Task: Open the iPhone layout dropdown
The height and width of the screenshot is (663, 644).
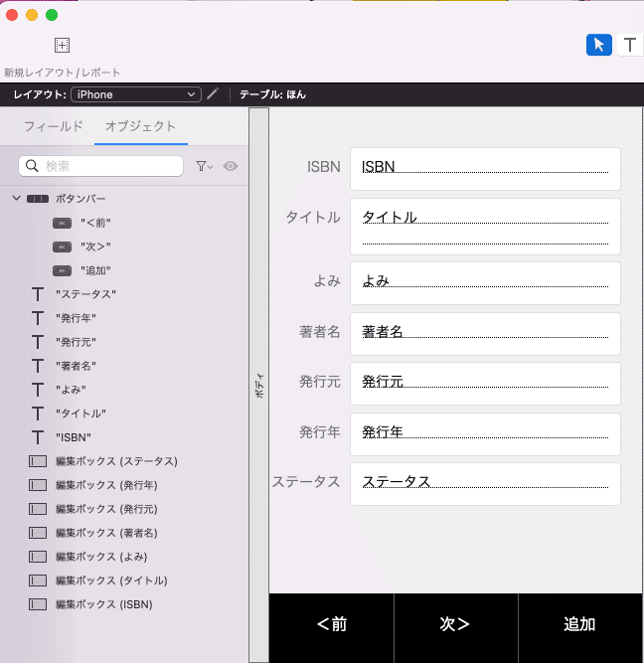Action: click(x=136, y=94)
